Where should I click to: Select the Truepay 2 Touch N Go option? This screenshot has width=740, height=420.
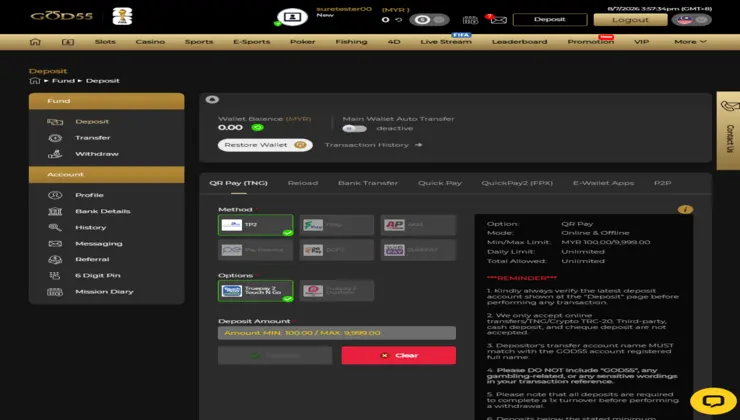256,291
